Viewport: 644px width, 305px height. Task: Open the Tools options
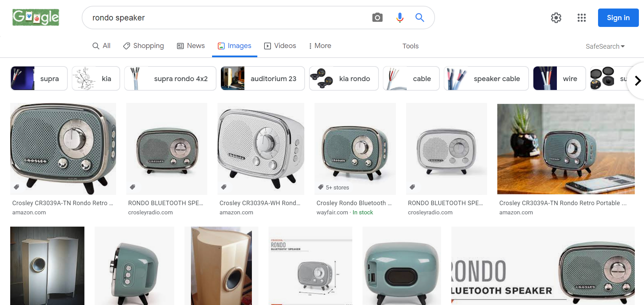point(410,46)
